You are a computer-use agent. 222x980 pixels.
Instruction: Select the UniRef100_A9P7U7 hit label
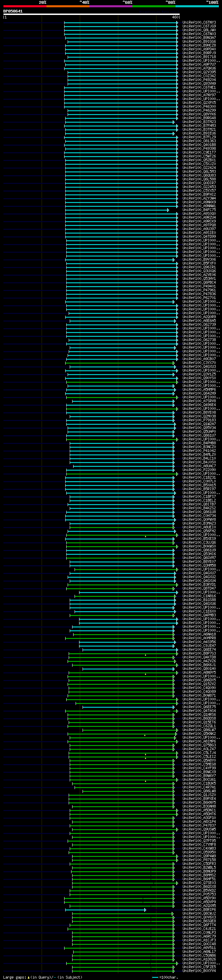pos(199,65)
